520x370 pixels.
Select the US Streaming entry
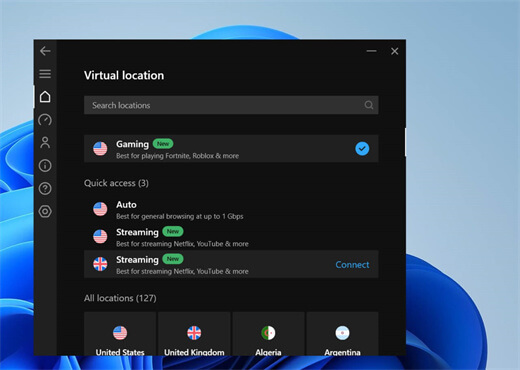click(x=231, y=237)
